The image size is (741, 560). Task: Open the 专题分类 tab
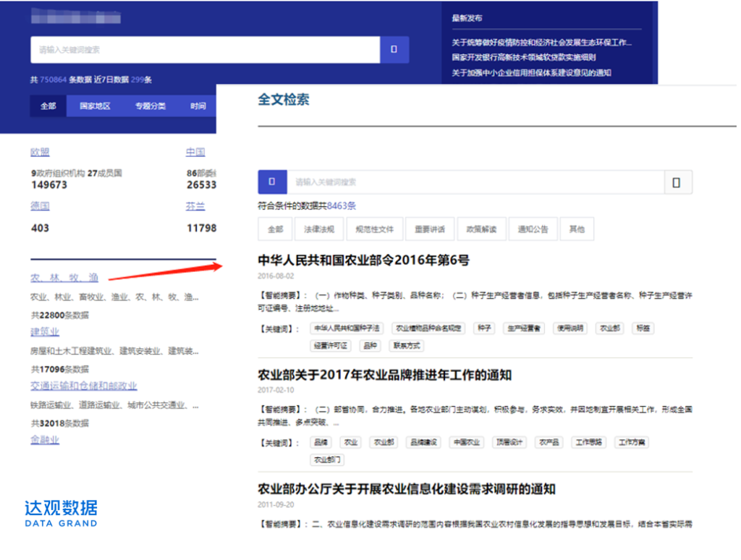(x=150, y=106)
